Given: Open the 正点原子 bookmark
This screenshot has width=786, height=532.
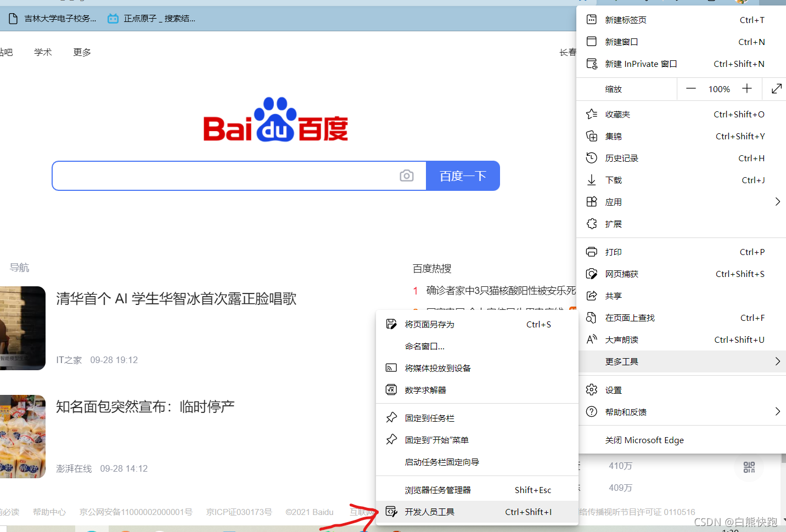Looking at the screenshot, I should pos(151,19).
